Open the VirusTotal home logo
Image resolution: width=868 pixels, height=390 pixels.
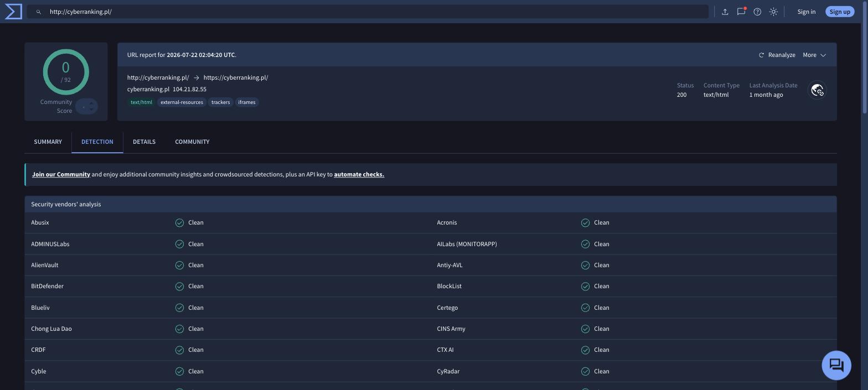tap(13, 12)
